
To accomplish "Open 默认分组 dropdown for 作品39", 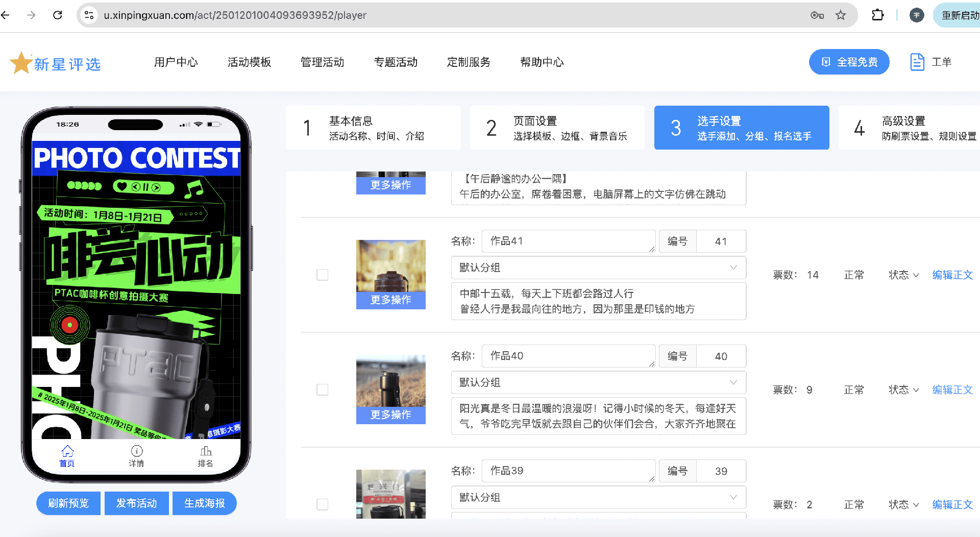I will (599, 497).
